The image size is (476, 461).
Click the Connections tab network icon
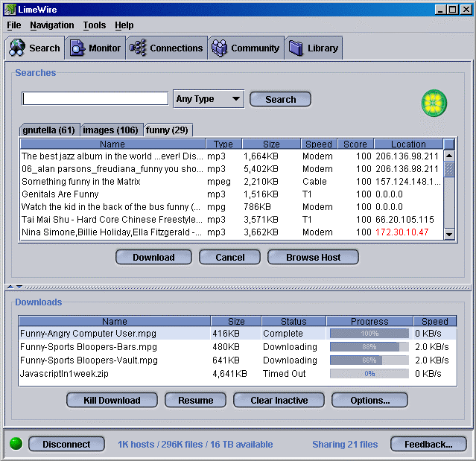pos(138,48)
